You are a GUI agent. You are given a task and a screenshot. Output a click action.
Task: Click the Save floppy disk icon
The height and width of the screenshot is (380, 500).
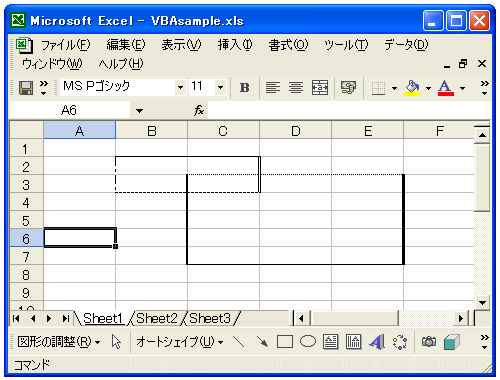(26, 88)
